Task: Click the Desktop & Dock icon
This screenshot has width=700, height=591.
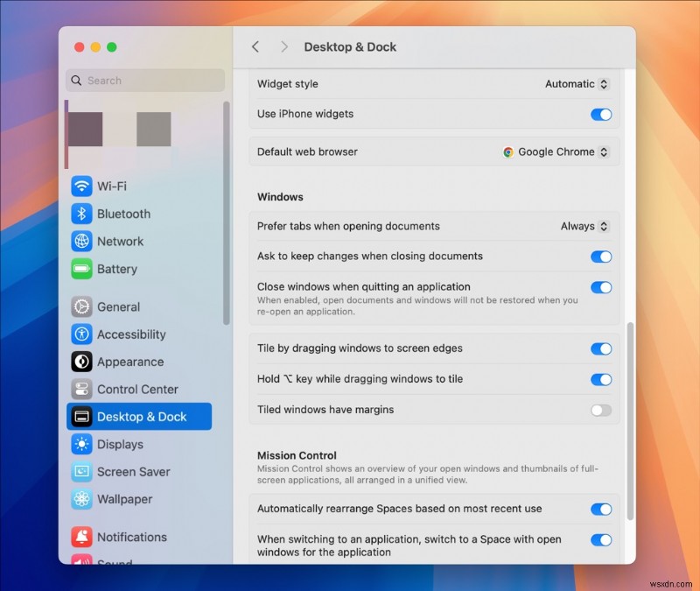Action: (81, 417)
